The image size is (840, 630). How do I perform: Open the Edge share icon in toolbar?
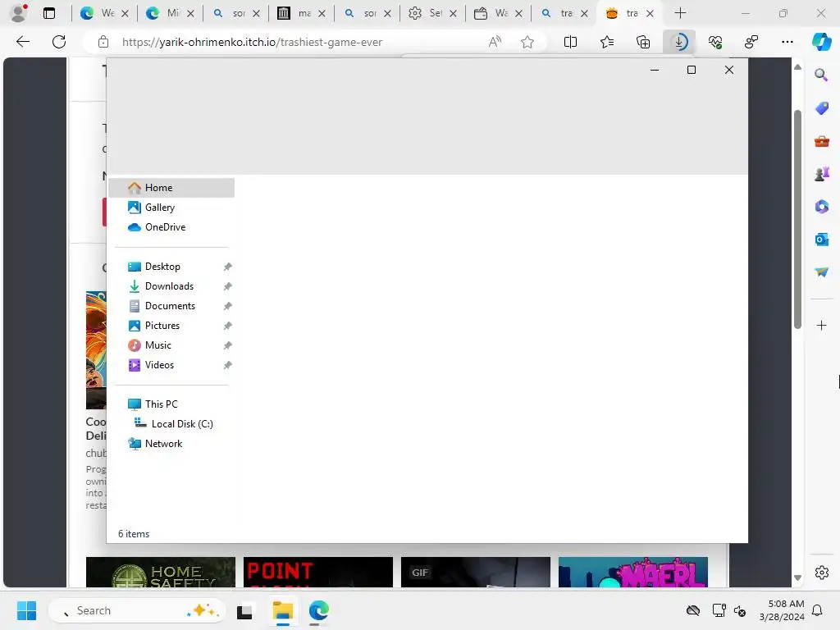[751, 42]
